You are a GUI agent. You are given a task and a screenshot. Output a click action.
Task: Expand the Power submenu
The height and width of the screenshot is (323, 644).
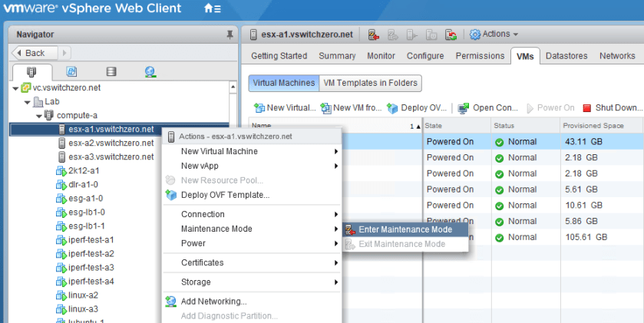click(193, 243)
